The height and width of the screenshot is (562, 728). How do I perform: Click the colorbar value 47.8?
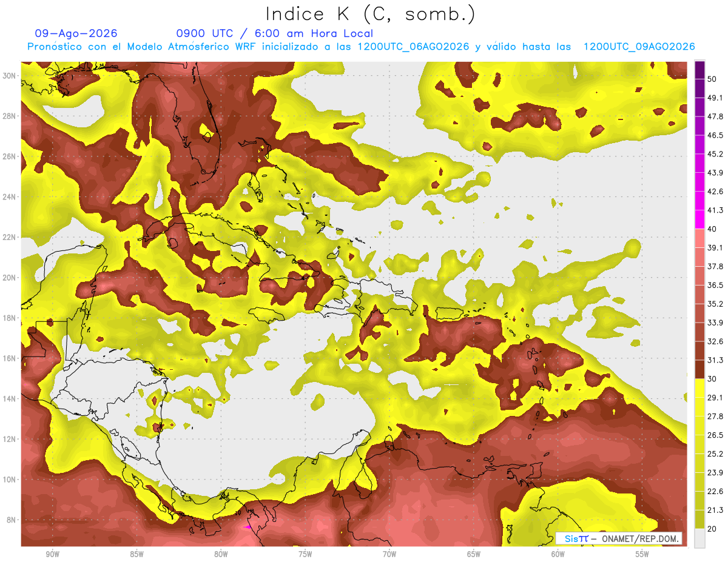(715, 116)
